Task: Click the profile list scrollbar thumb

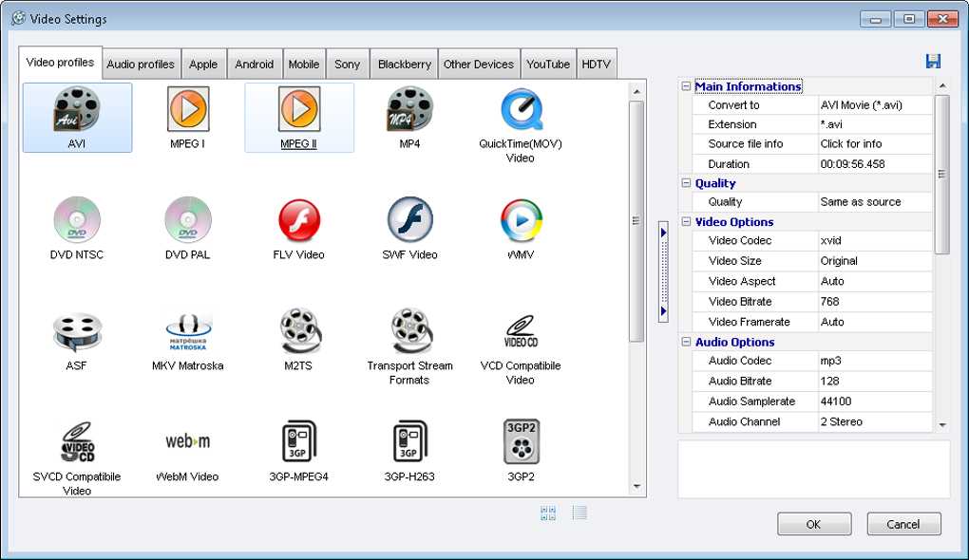Action: click(636, 221)
